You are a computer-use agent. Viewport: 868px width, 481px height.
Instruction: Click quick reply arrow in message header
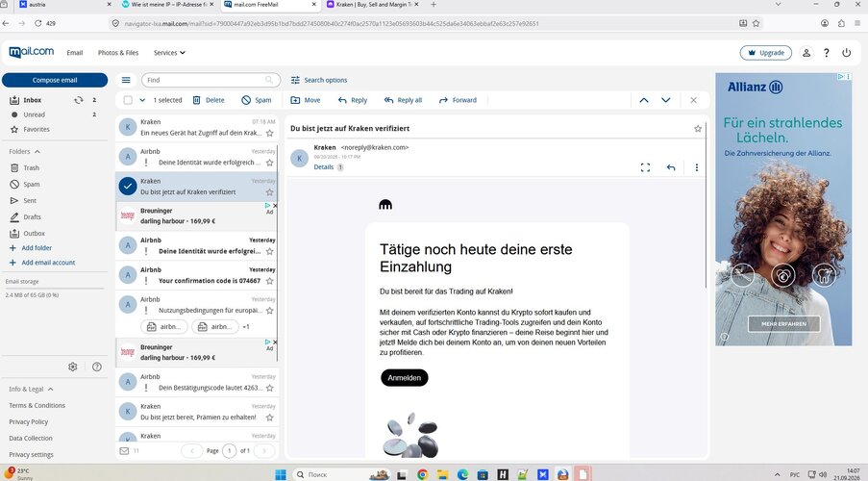[x=671, y=167]
